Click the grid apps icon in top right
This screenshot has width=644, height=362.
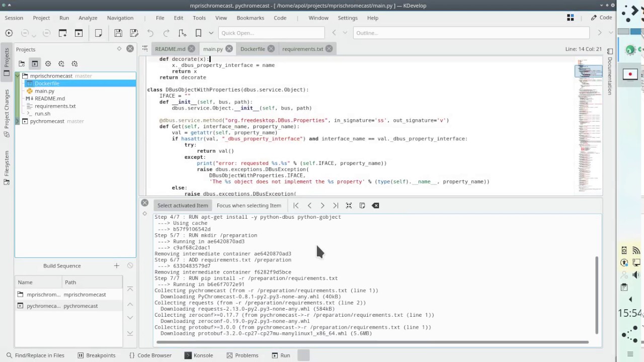(571, 18)
